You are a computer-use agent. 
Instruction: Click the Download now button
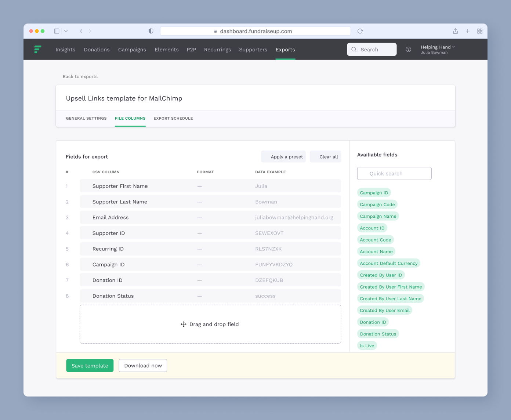pyautogui.click(x=143, y=366)
